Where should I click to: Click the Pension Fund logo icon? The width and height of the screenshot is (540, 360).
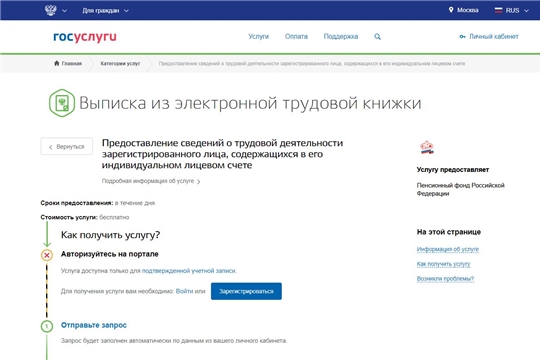pos(427,147)
